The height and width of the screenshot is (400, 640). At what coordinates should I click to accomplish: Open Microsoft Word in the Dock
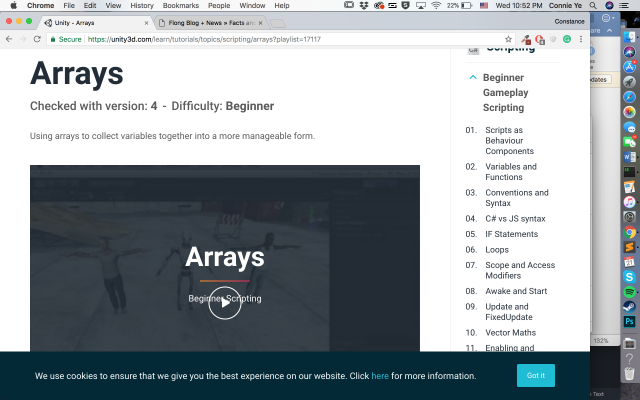coord(629,157)
